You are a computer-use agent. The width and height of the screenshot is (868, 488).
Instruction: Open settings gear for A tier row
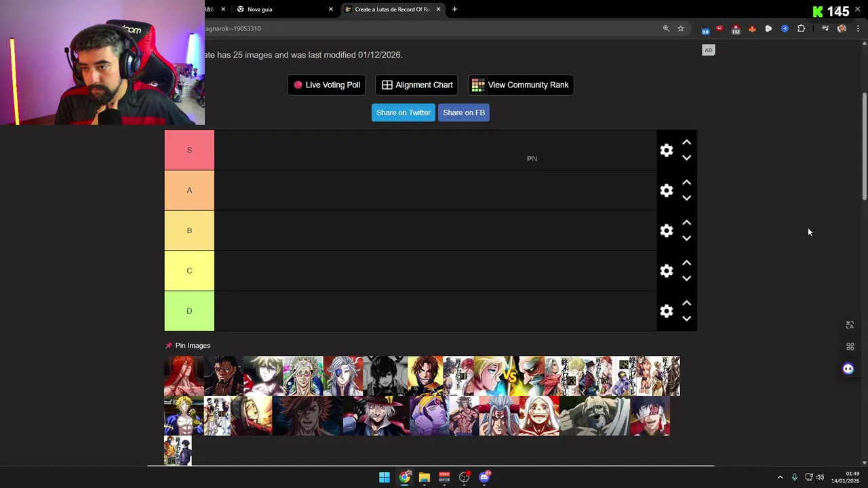tap(667, 190)
